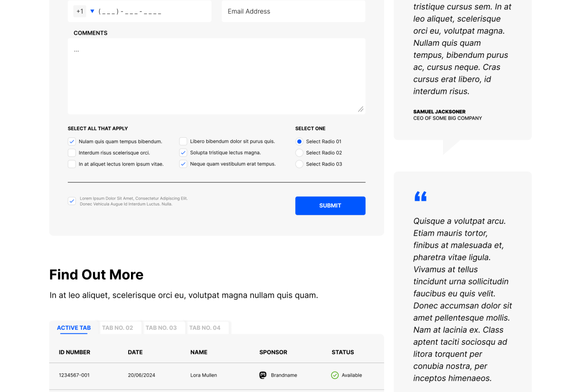Click the Brandname sponsor logo icon
Viewport: 581px width, 392px height.
263,375
